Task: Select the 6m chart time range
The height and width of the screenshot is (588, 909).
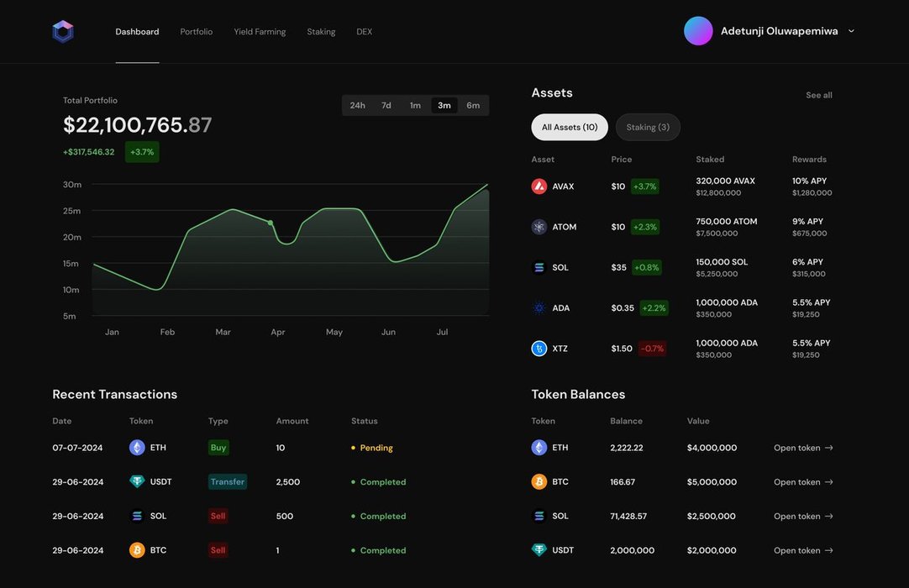Action: [473, 106]
